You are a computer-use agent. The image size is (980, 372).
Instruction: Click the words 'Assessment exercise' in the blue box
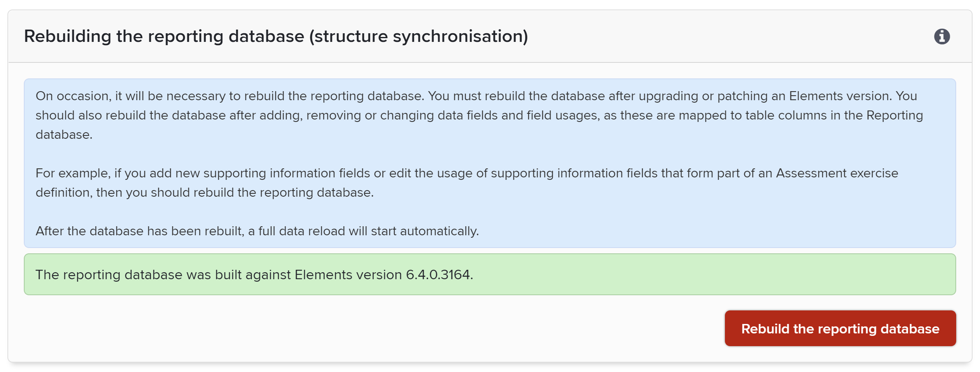click(x=837, y=173)
